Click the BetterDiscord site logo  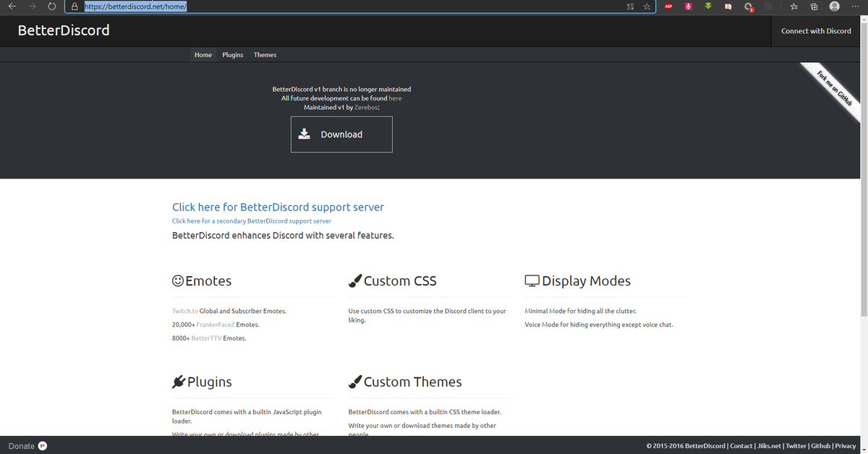click(64, 30)
